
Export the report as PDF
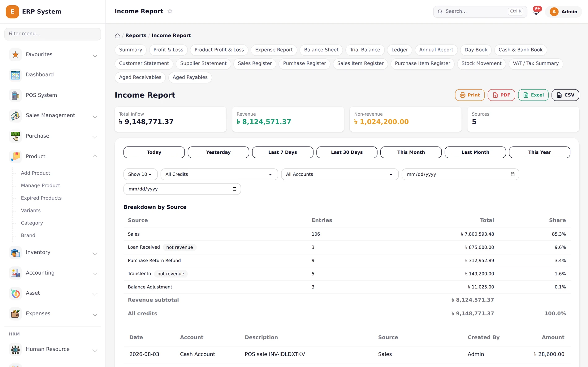pyautogui.click(x=501, y=95)
